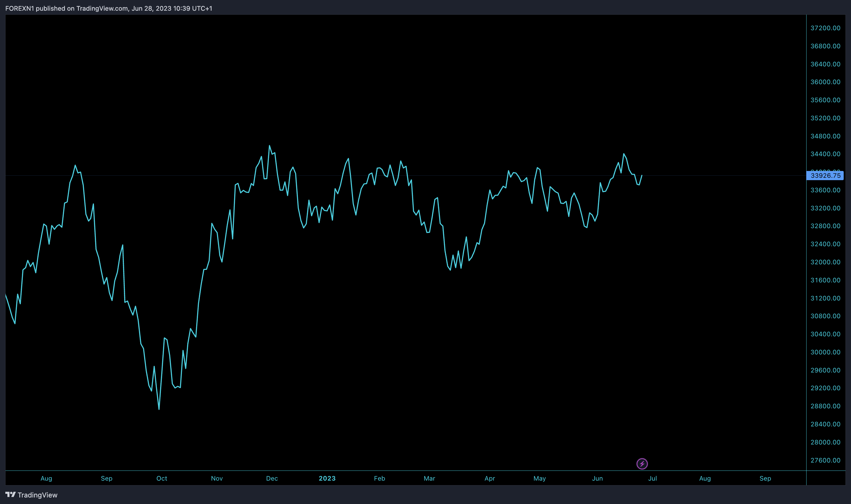Click the last Sep label at far right
The width and height of the screenshot is (851, 504).
tap(765, 479)
